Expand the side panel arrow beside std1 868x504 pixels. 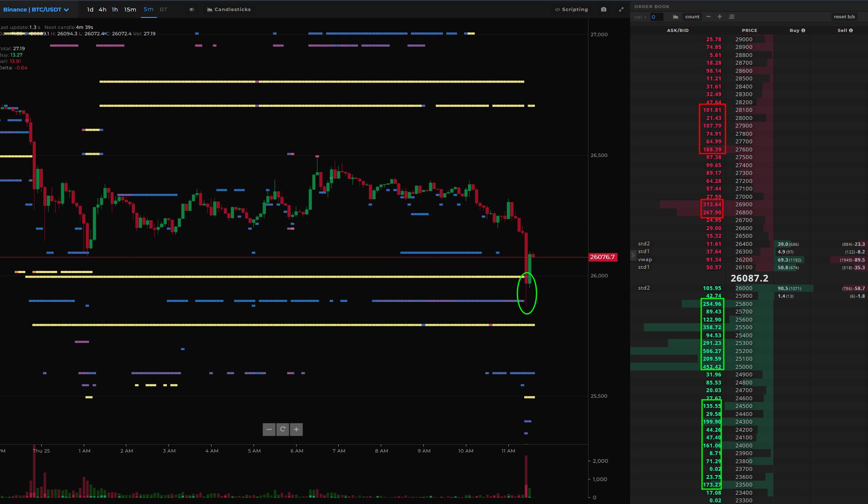pos(633,255)
